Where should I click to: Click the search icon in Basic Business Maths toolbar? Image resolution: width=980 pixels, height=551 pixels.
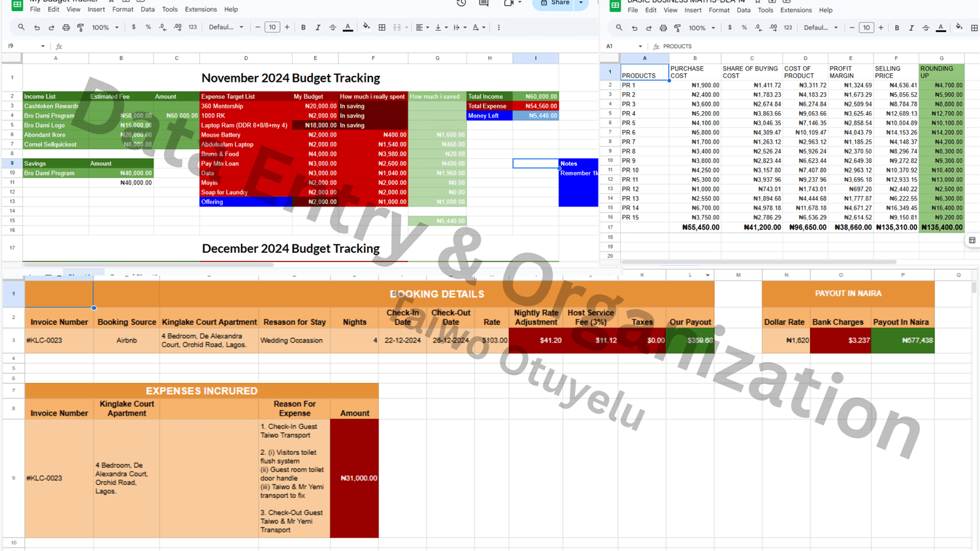pyautogui.click(x=619, y=28)
